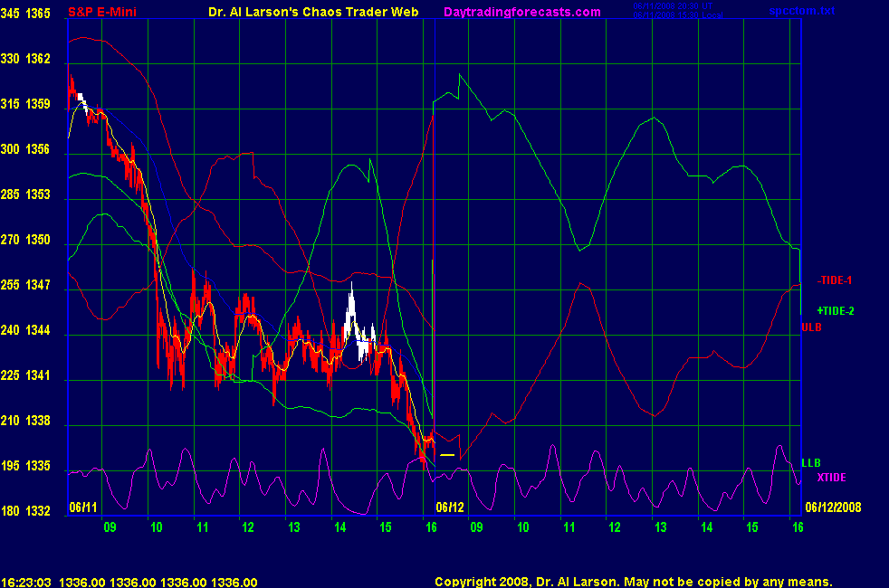The width and height of the screenshot is (889, 588).
Task: Click the 06/12 date marker on axis
Action: pyautogui.click(x=449, y=507)
